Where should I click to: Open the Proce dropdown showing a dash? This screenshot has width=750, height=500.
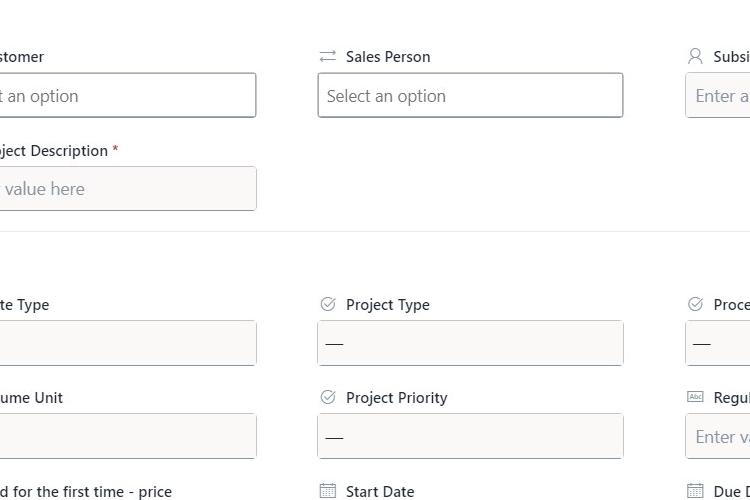[717, 343]
